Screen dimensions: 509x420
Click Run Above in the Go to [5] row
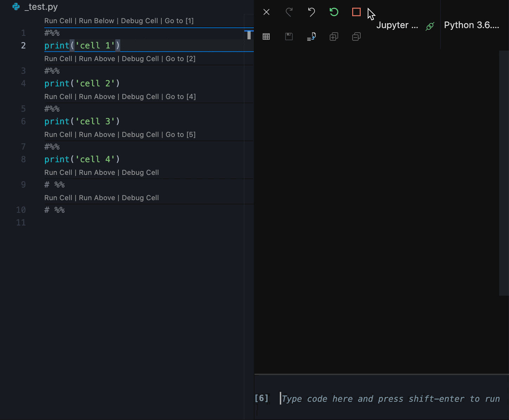97,134
